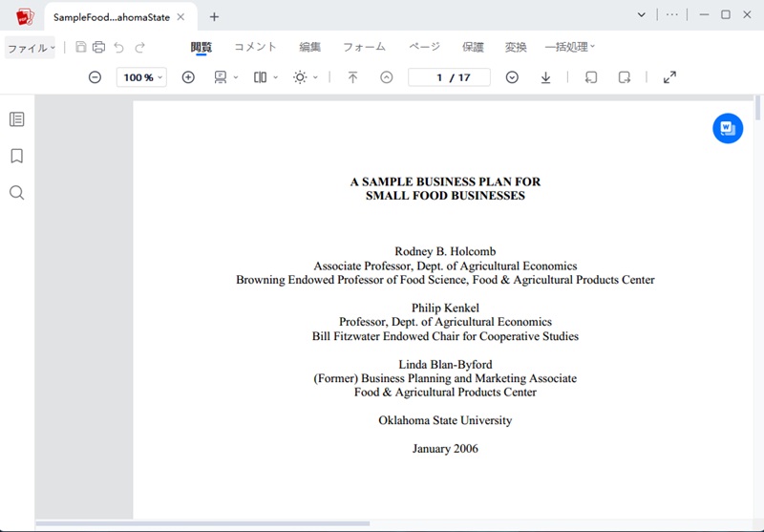Click the save icon in toolbar
Image resolution: width=764 pixels, height=532 pixels.
click(x=81, y=47)
